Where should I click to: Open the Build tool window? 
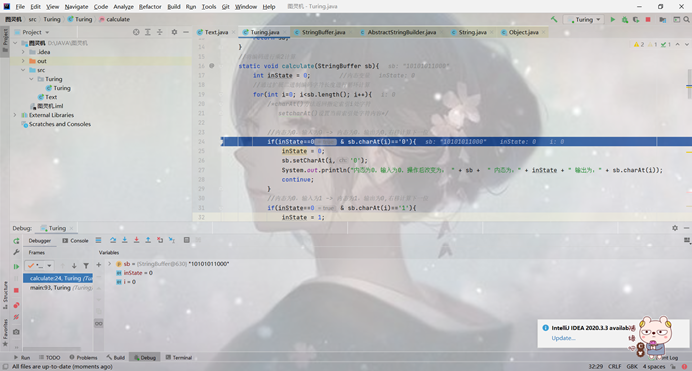coord(116,357)
